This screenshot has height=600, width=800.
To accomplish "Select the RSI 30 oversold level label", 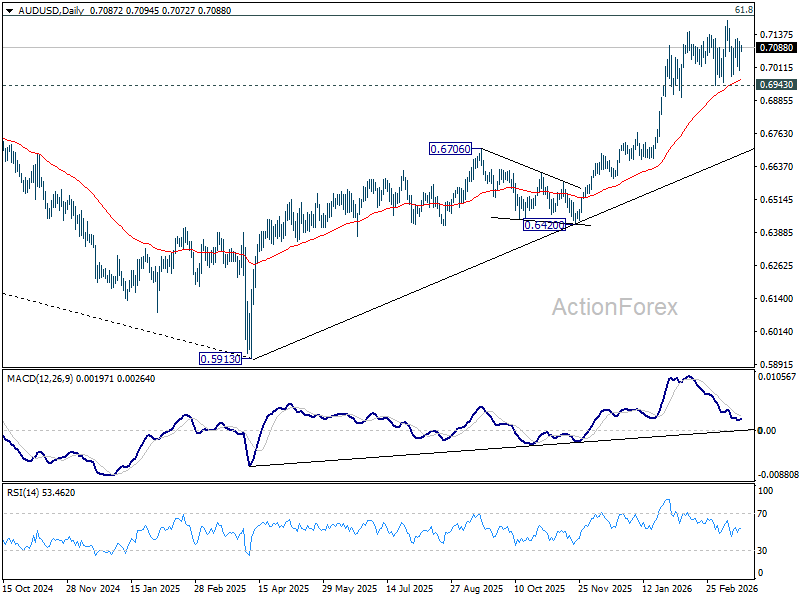I will 762,551.
